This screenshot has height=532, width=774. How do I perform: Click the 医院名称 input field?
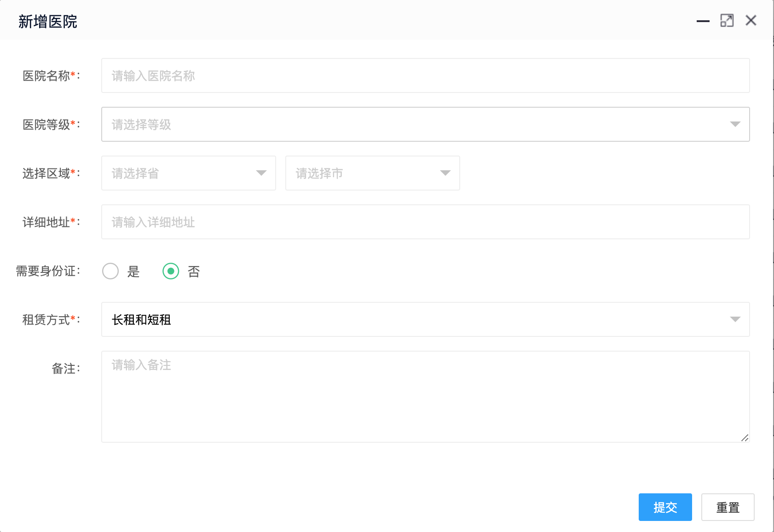pos(426,75)
